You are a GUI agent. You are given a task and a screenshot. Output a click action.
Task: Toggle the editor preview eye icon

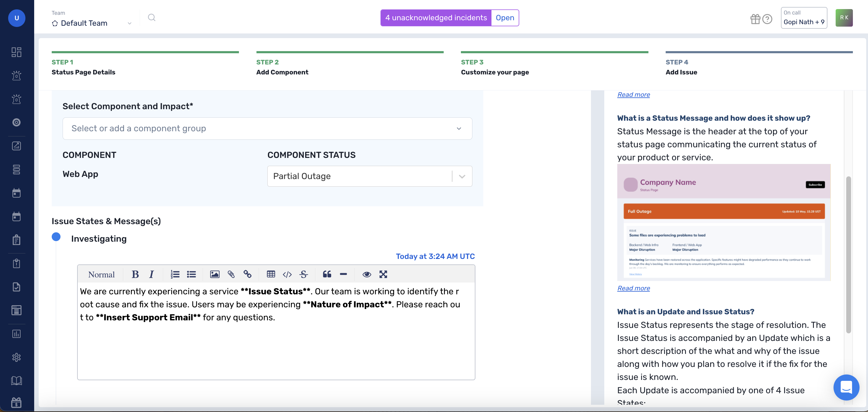[367, 274]
